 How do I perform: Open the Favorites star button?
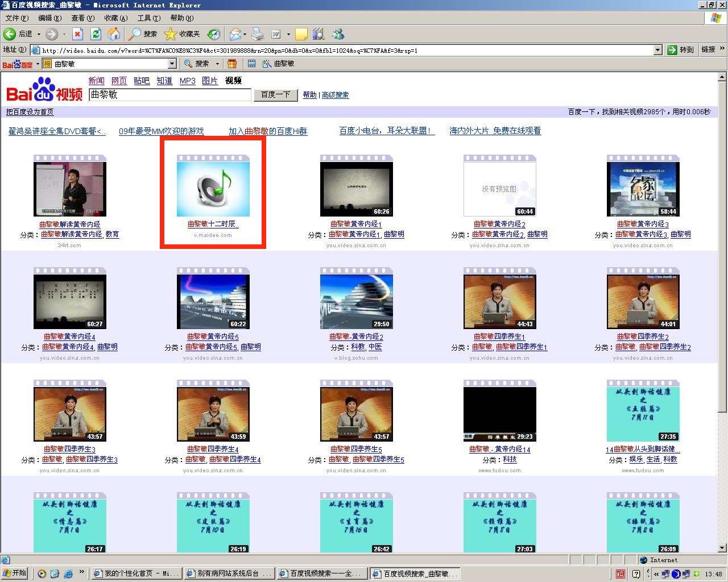(182, 34)
